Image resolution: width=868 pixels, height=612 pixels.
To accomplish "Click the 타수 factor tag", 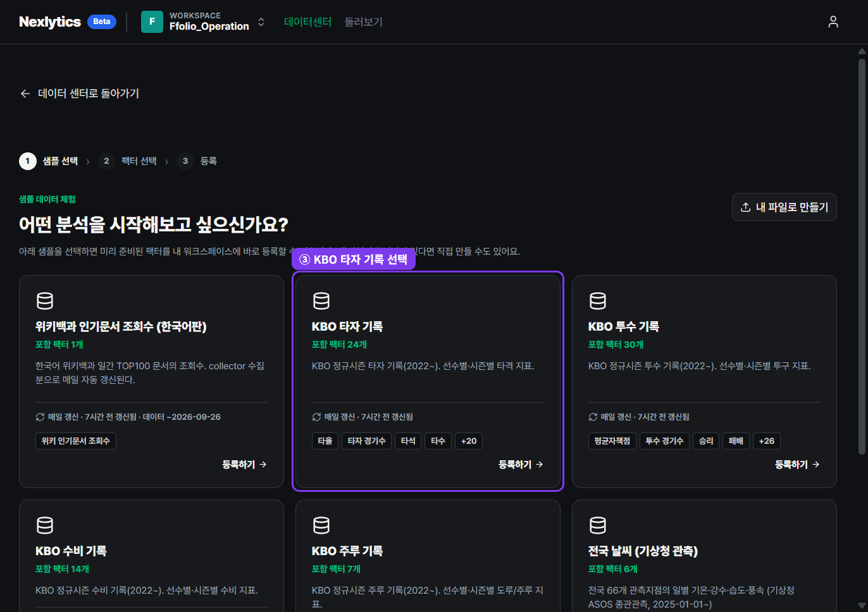I will [438, 441].
